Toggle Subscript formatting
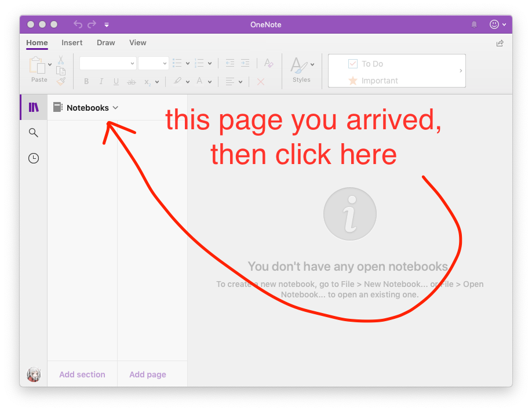532x411 pixels. [147, 82]
